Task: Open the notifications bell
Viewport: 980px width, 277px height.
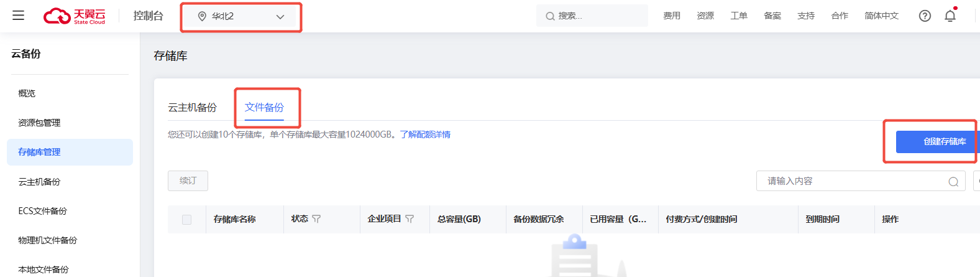Action: pyautogui.click(x=950, y=16)
